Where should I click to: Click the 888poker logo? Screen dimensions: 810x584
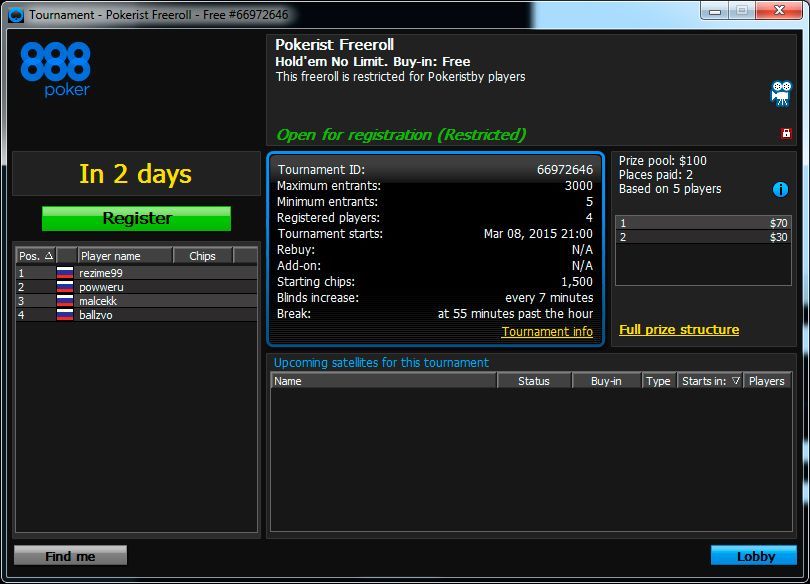tap(58, 68)
